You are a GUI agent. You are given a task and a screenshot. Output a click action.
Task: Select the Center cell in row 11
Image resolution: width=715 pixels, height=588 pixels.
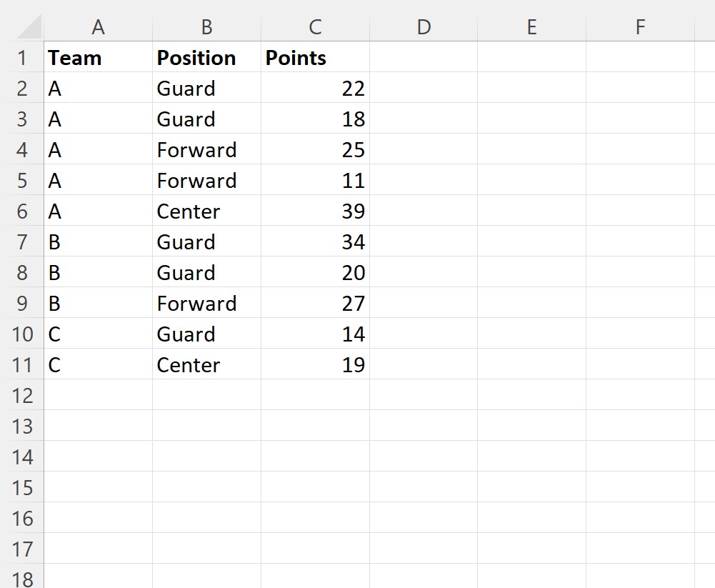[206, 364]
